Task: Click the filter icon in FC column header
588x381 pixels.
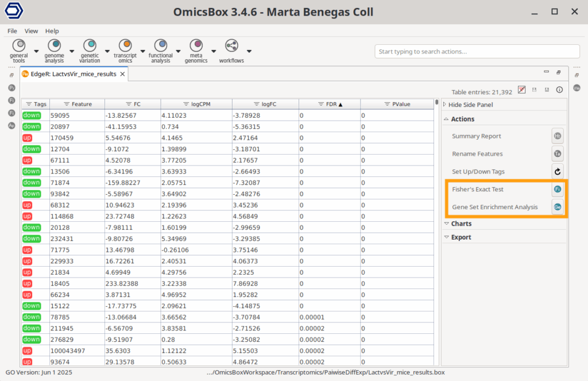Action: pos(129,104)
